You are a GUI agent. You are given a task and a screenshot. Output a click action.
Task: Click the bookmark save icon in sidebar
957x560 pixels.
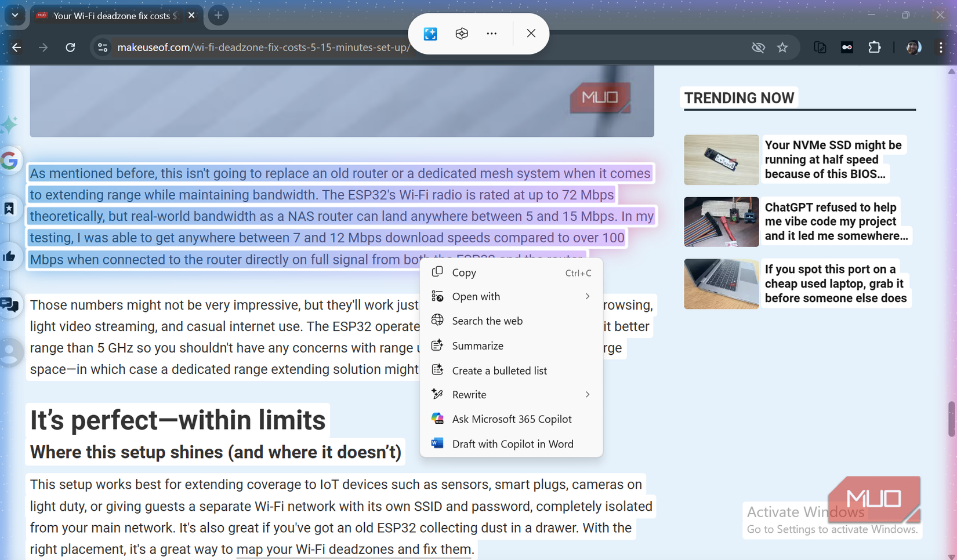click(x=10, y=209)
